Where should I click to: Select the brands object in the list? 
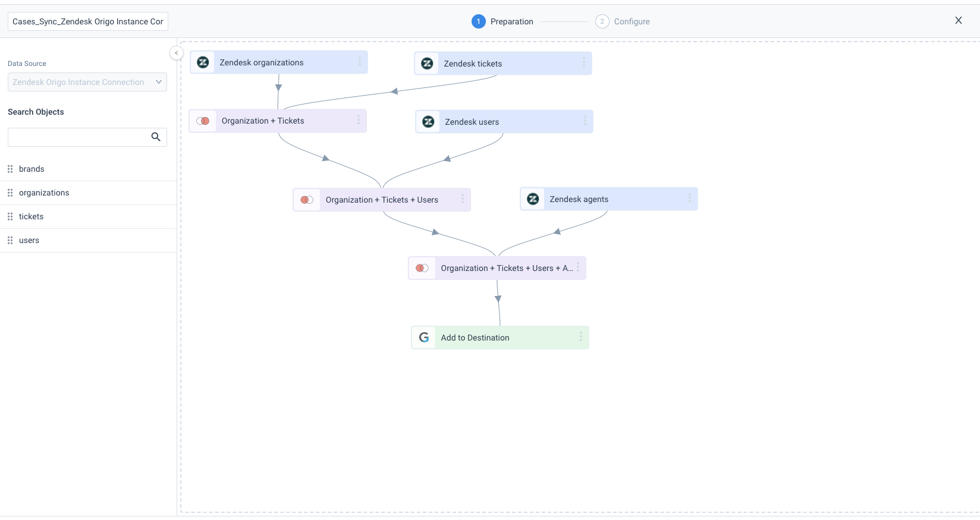coord(32,169)
